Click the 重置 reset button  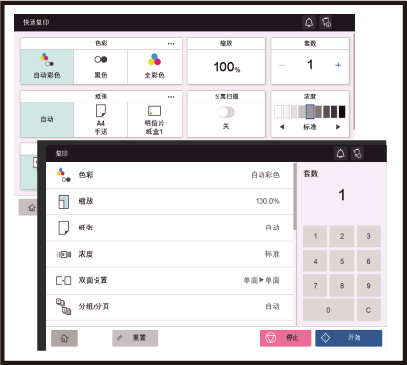tap(135, 338)
